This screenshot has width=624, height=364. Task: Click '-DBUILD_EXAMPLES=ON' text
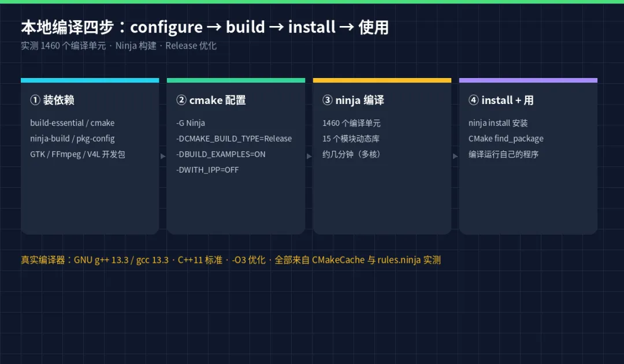tap(221, 154)
